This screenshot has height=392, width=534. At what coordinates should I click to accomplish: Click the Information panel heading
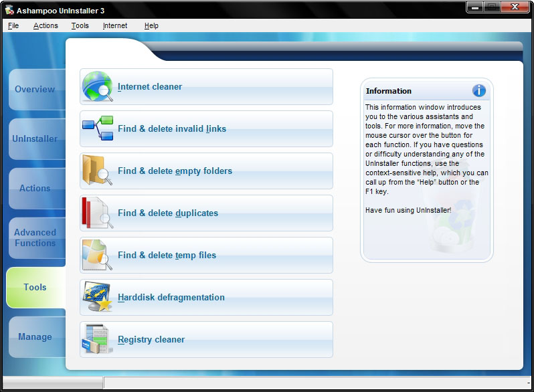(389, 91)
